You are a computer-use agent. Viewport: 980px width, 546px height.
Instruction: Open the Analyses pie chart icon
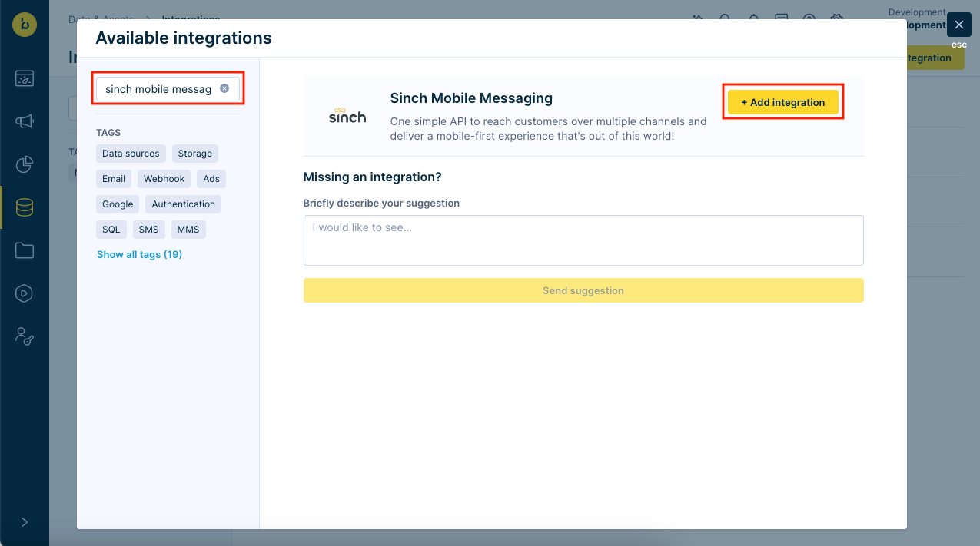25,164
